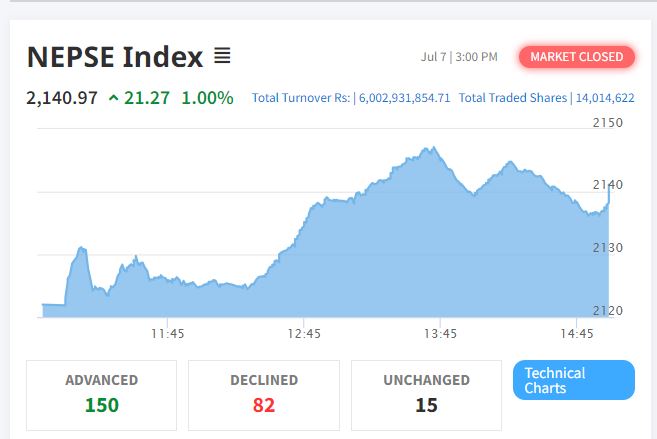Click the 2150 y-axis label
The width and height of the screenshot is (657, 439).
coord(607,123)
